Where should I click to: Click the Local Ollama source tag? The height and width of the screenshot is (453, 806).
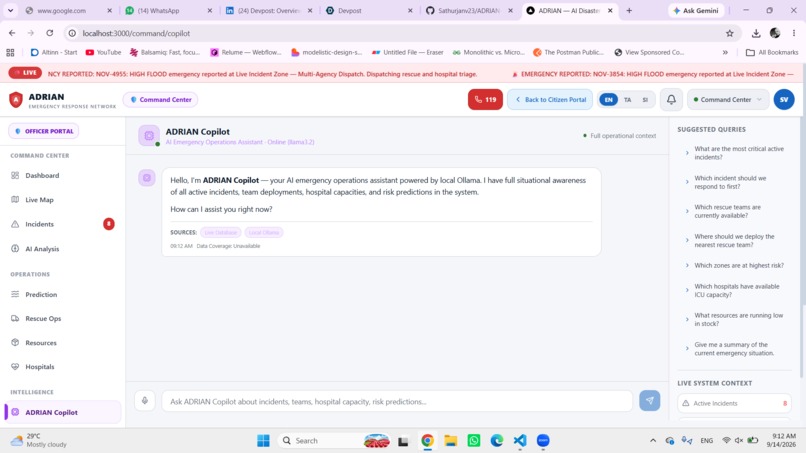click(264, 232)
